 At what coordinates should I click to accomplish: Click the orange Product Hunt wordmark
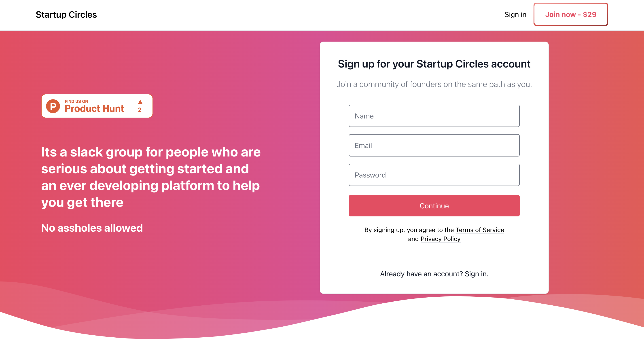pyautogui.click(x=94, y=108)
